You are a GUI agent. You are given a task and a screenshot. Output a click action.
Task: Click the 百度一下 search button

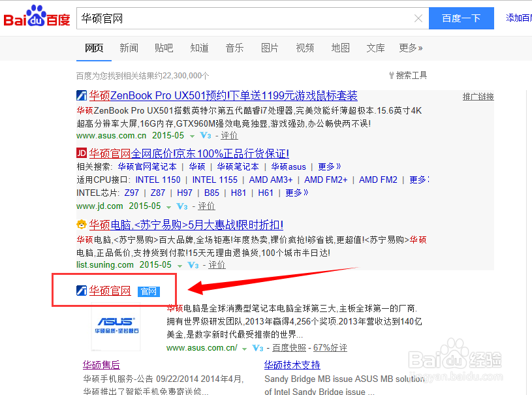(461, 18)
